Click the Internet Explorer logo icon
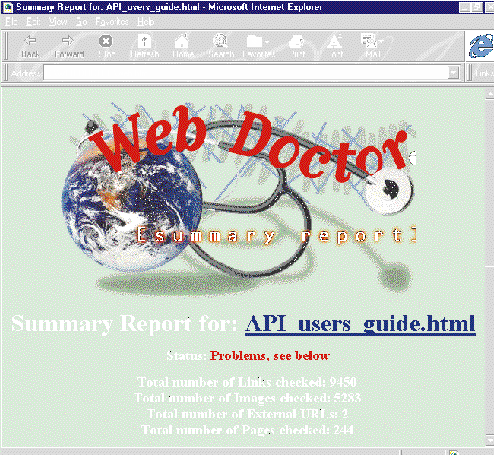The image size is (494, 455). (481, 46)
